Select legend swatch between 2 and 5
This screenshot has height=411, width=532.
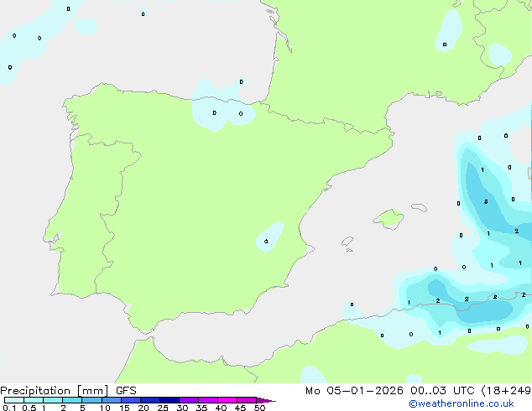72,400
